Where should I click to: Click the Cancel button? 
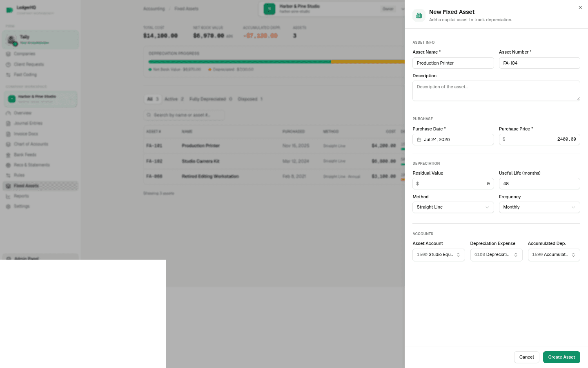pos(526,357)
